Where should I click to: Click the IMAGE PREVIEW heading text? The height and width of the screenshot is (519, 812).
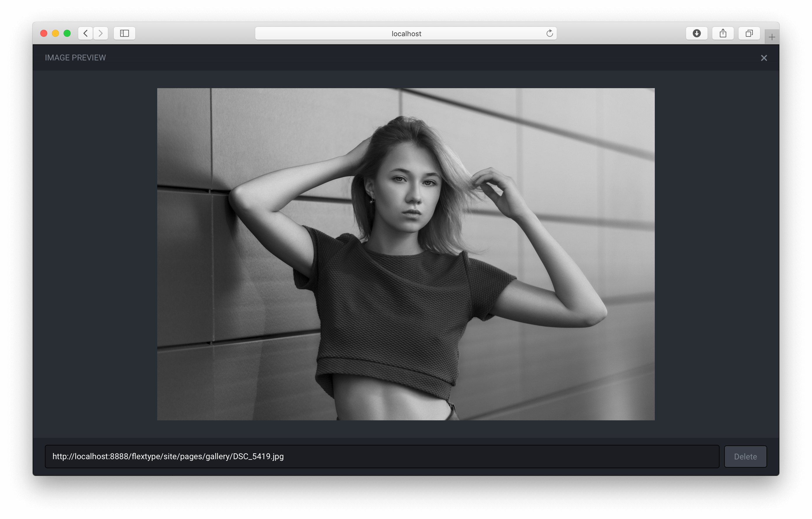point(75,58)
